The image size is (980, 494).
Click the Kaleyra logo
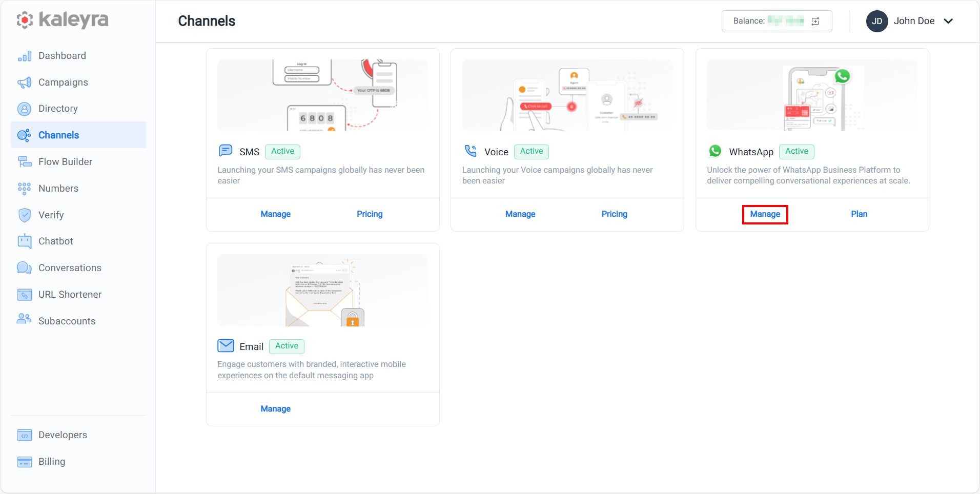(x=63, y=20)
